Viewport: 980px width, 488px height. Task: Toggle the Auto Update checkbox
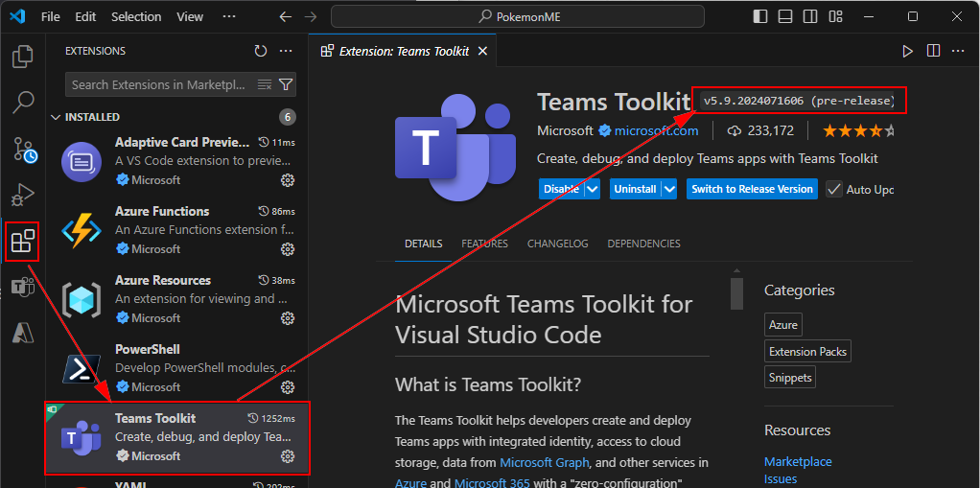tap(833, 189)
